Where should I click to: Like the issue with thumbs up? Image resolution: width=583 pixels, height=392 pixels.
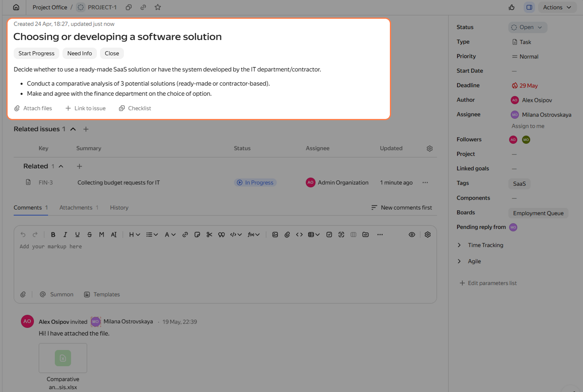[512, 7]
